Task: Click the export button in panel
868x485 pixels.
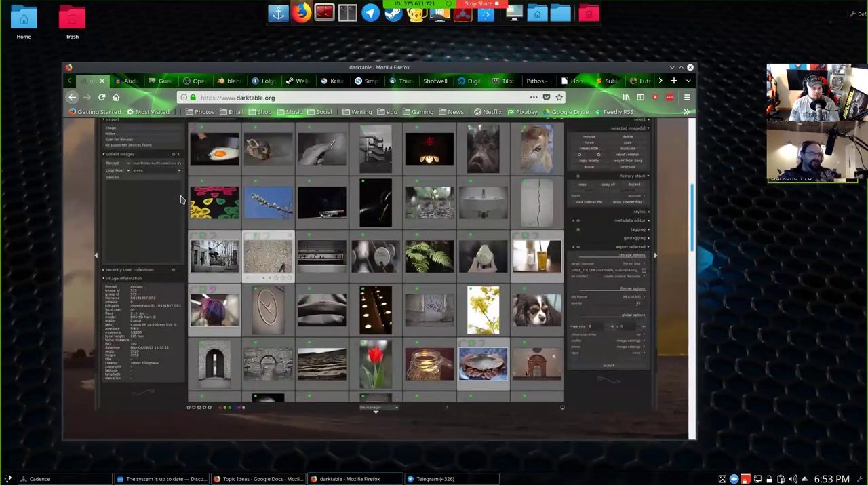Action: [x=608, y=366]
